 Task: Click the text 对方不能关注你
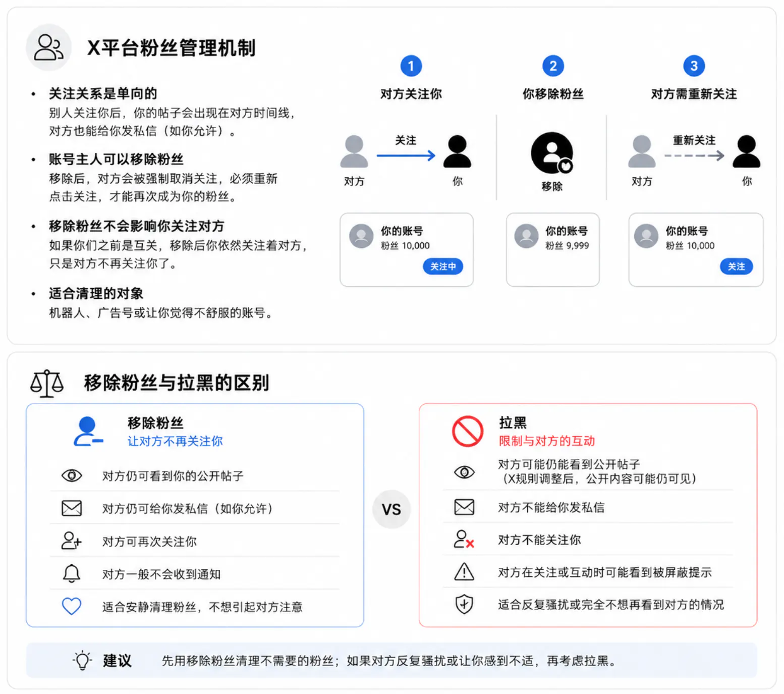pyautogui.click(x=539, y=540)
